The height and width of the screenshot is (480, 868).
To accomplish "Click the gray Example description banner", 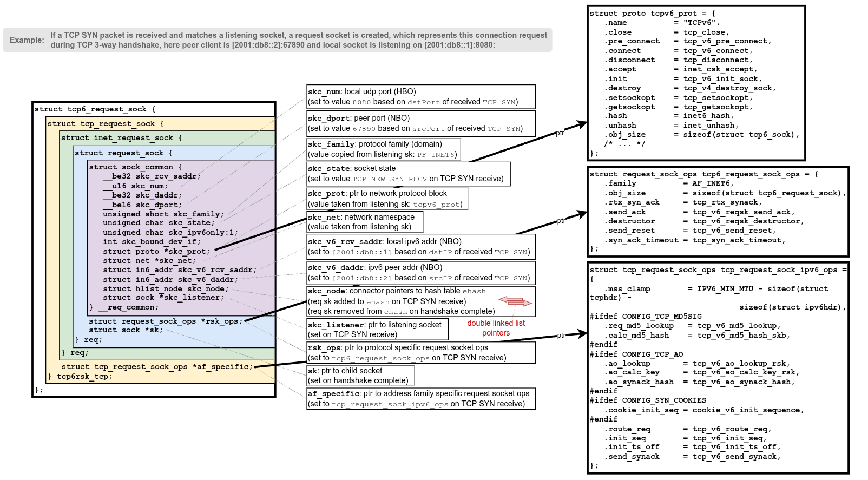I will coord(277,40).
